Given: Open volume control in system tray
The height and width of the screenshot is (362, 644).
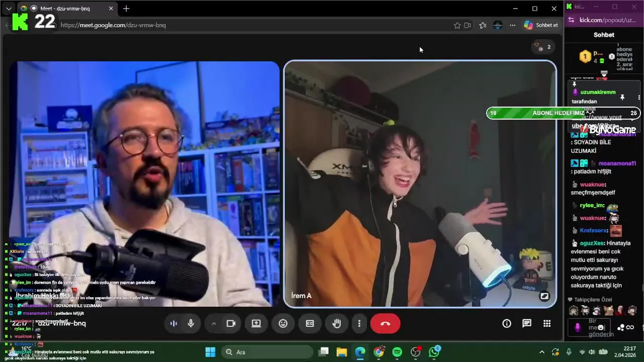Looking at the screenshot, I should pyautogui.click(x=592, y=352).
